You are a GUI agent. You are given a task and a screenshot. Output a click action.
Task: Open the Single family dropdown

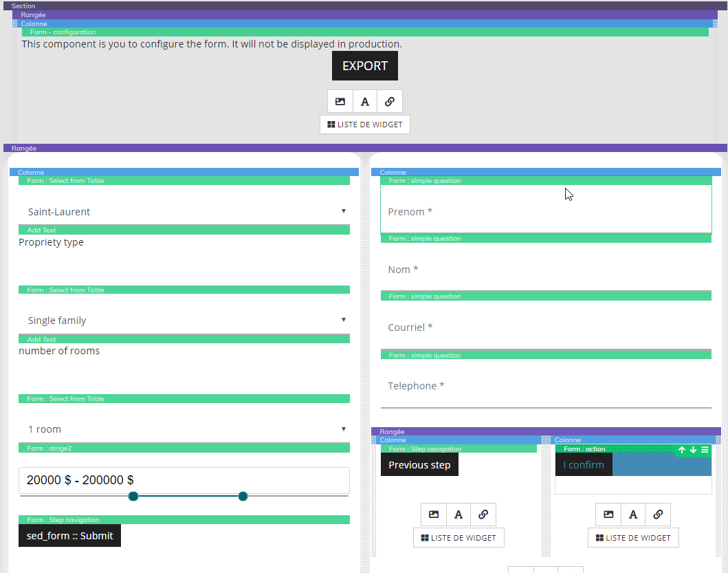[184, 320]
